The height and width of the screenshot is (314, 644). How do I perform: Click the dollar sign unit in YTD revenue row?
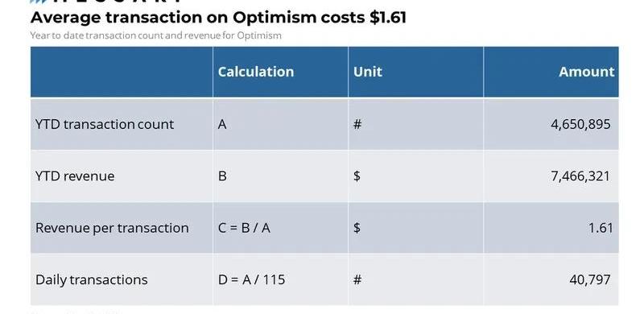[x=357, y=176]
